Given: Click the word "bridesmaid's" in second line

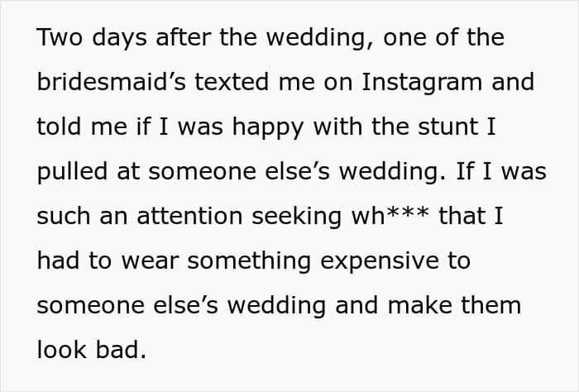Looking at the screenshot, I should (111, 82).
